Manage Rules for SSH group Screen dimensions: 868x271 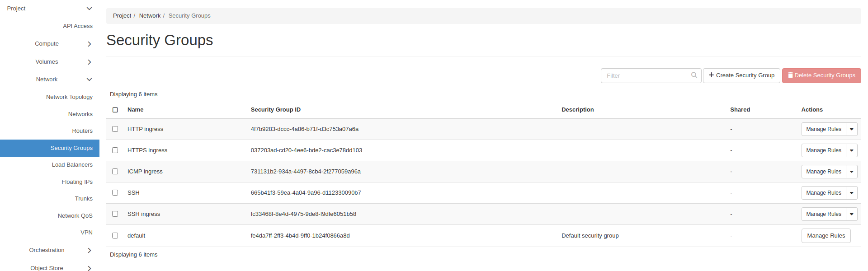(824, 193)
